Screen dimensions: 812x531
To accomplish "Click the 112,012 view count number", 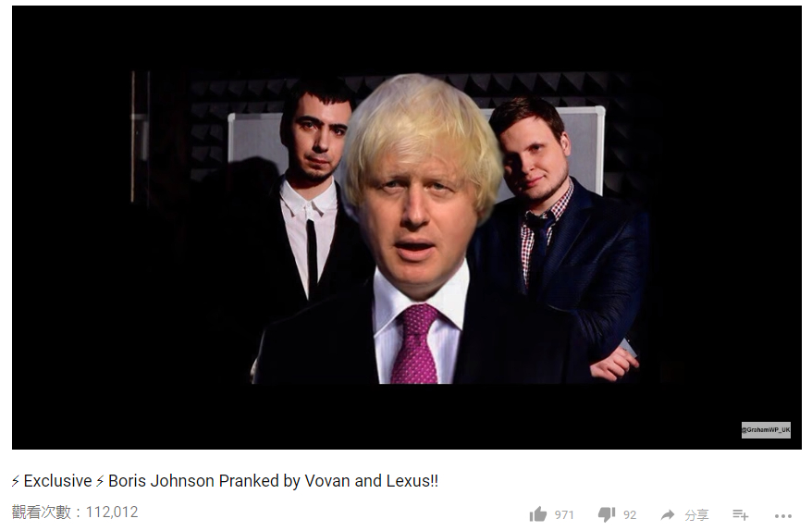I will (x=112, y=512).
